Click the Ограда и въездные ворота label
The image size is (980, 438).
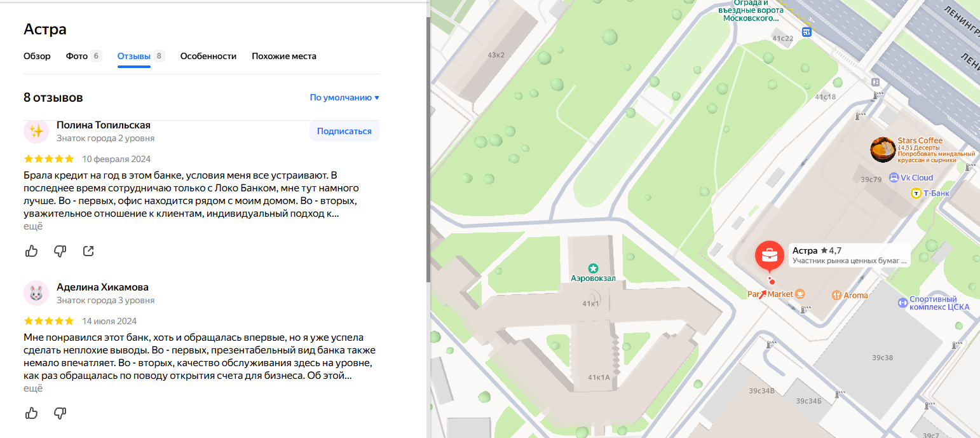tap(751, 11)
